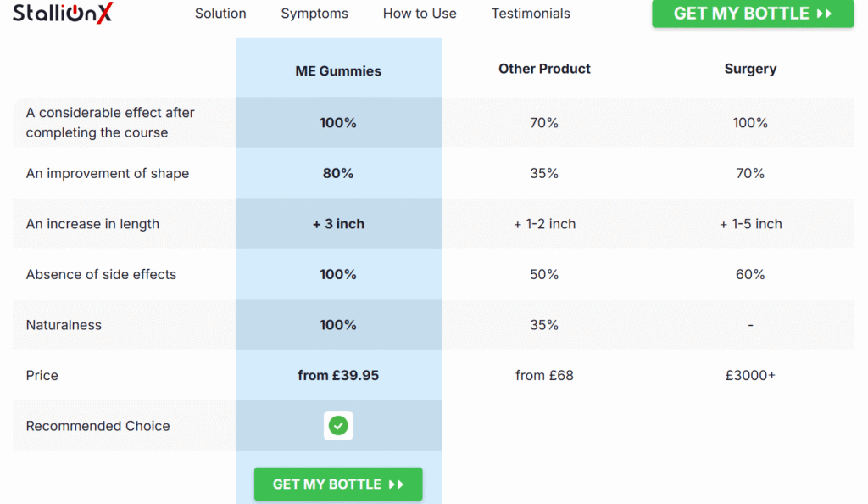Click arrows icon on header Get My Bottle
This screenshot has height=504, width=868.
tap(824, 14)
